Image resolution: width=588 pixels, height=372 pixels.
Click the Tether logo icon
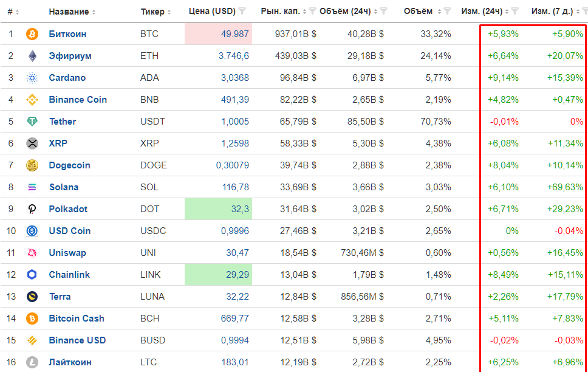[32, 121]
